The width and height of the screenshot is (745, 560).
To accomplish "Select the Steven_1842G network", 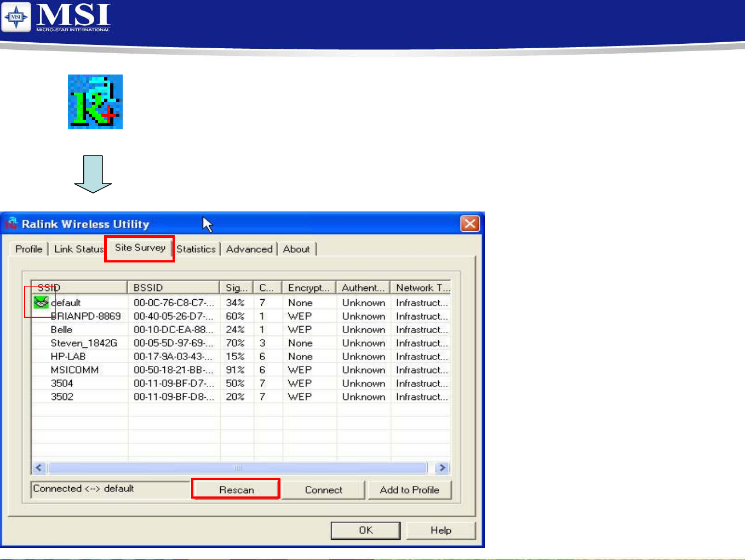I will 241,343.
